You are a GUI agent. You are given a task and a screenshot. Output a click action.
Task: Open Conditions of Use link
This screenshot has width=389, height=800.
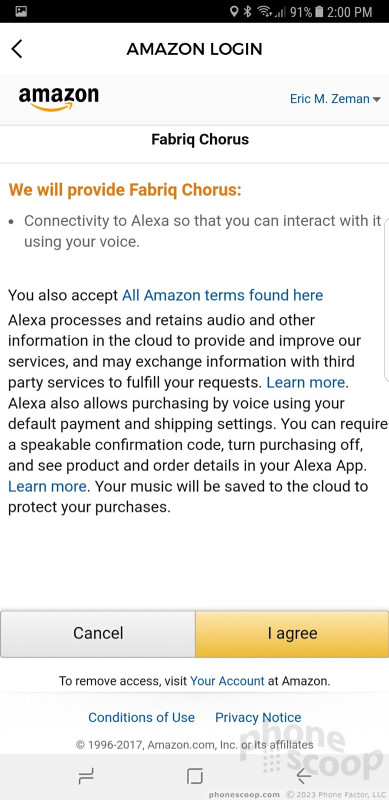141,717
